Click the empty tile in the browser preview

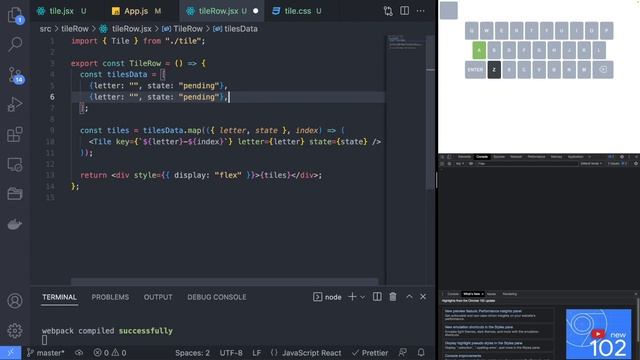tap(449, 10)
